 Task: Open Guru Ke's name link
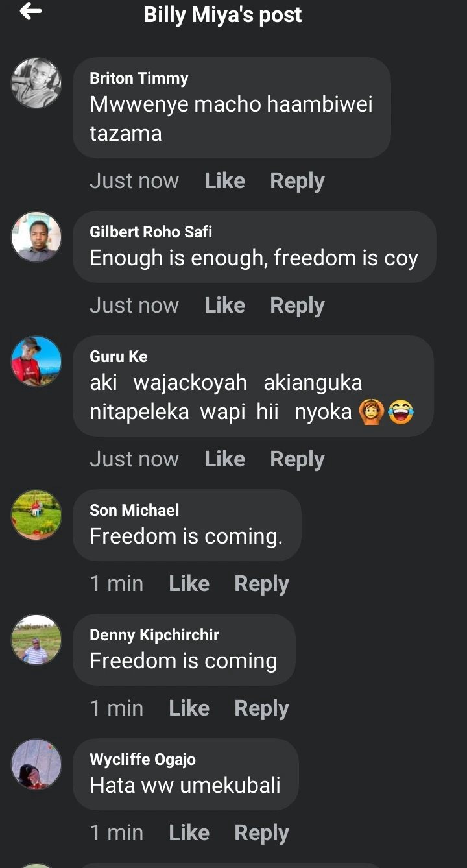[118, 356]
